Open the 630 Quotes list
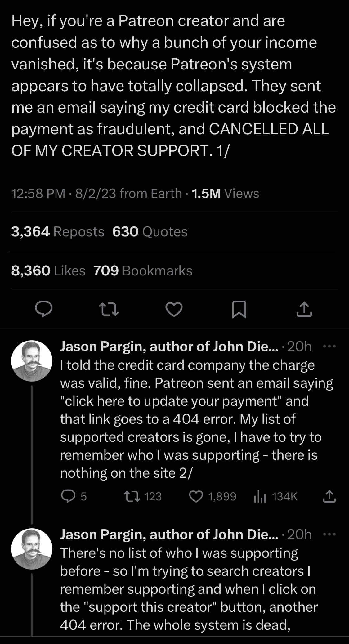Image resolution: width=349 pixels, height=644 pixels. [150, 232]
